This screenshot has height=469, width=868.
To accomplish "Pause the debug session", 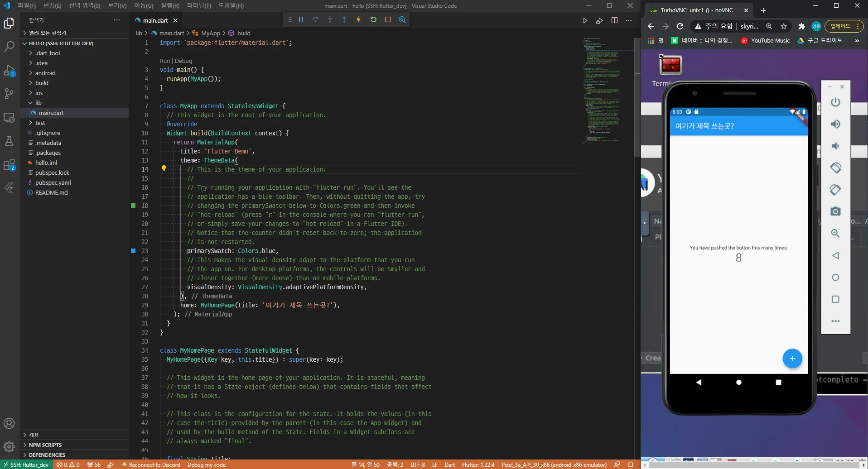I will click(x=301, y=20).
